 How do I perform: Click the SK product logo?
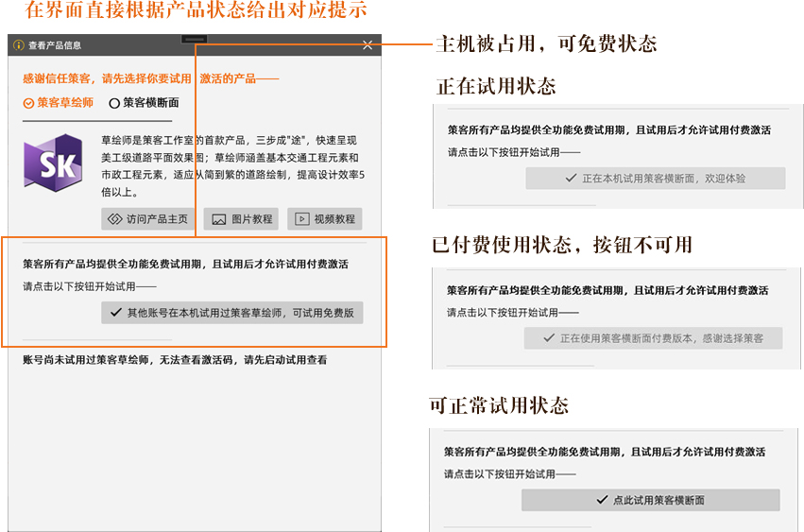click(53, 163)
